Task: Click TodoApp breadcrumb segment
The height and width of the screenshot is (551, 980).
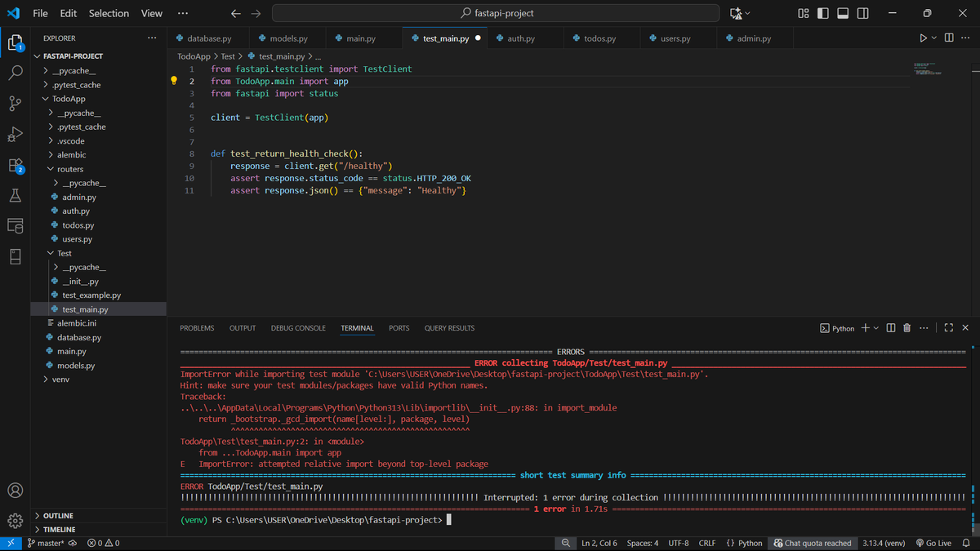Action: (x=194, y=56)
